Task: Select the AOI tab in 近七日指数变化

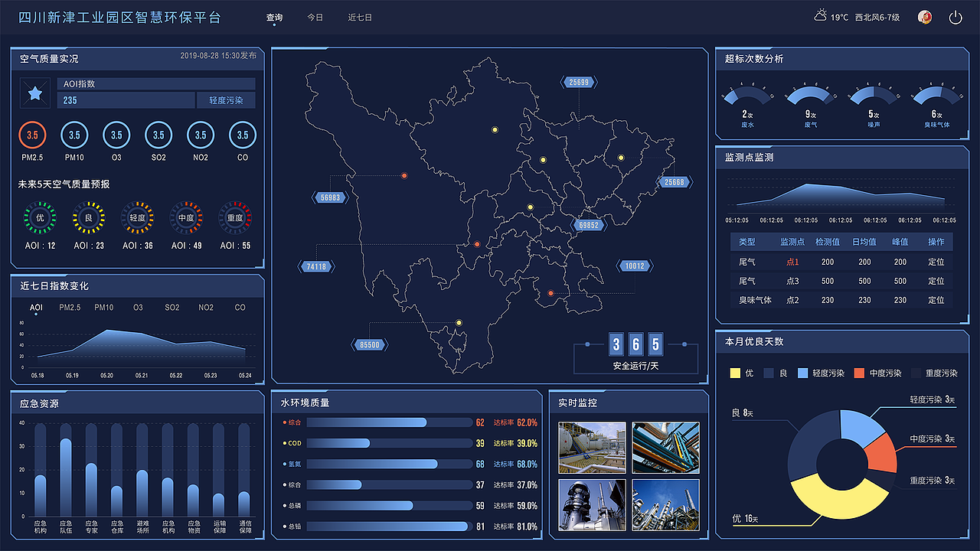Action: 37,308
